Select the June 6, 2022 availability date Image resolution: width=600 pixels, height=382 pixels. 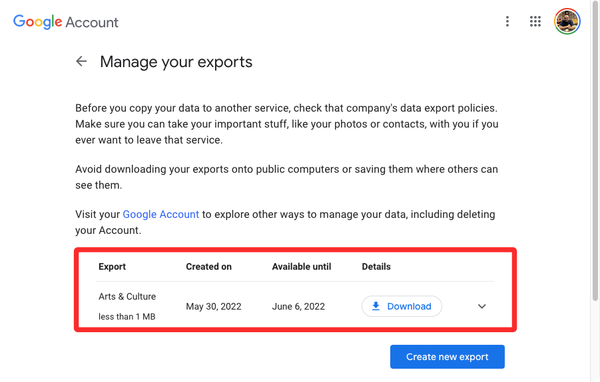tap(298, 307)
